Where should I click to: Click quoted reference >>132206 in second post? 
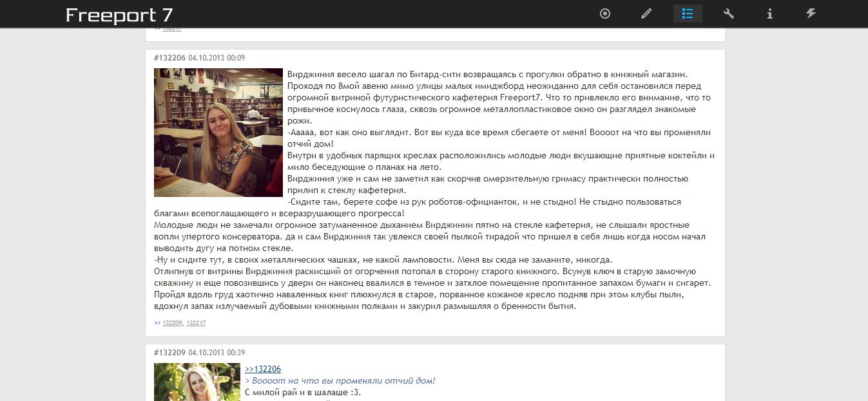pyautogui.click(x=263, y=369)
